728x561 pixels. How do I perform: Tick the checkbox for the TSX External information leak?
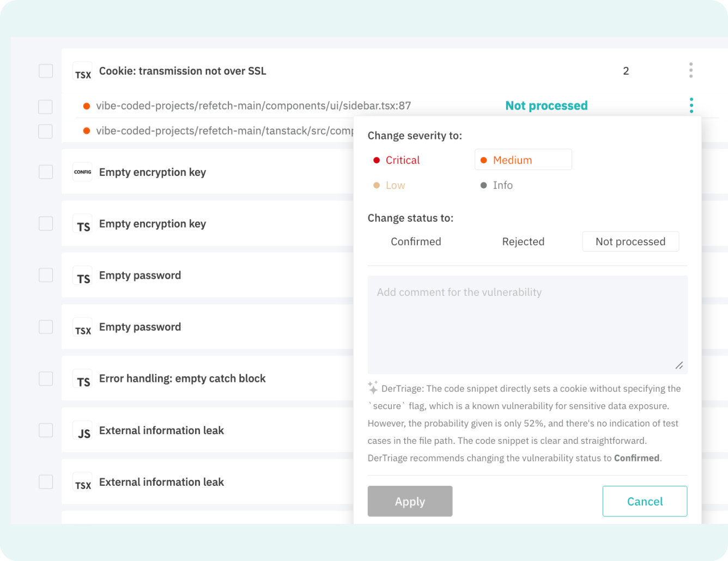46,482
